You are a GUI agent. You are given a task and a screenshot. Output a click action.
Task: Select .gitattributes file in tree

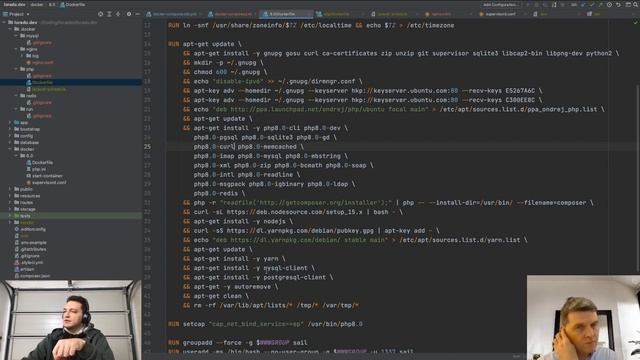31,249
